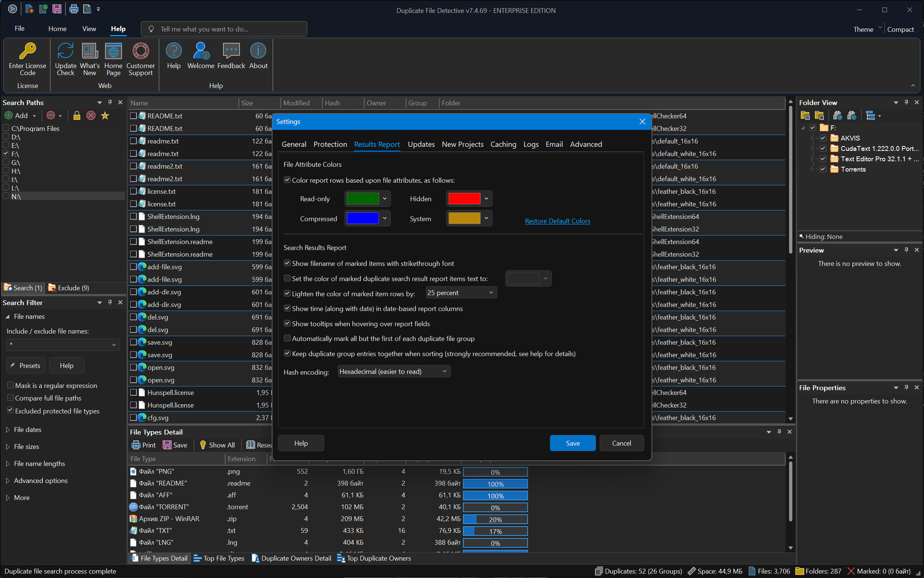Switch to the Caching settings tab
924x578 pixels.
click(503, 144)
